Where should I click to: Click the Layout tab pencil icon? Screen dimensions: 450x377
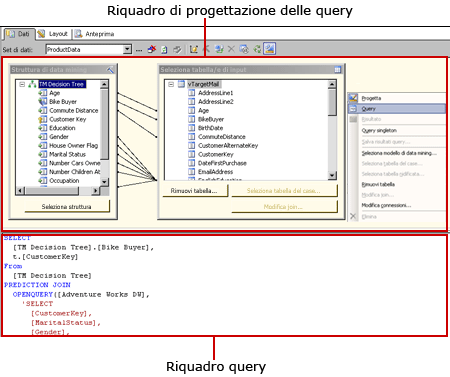(41, 34)
